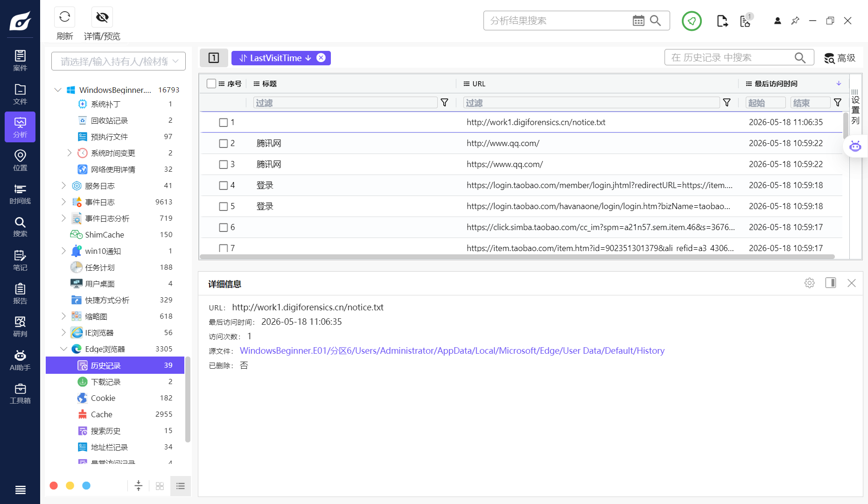Expand the win10通知 node
Image resolution: width=868 pixels, height=504 pixels.
coord(63,251)
